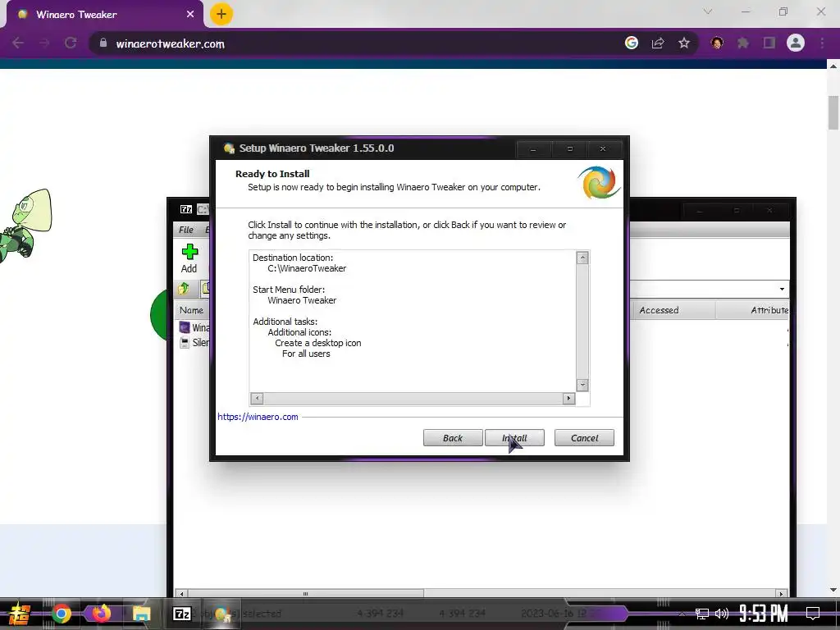The height and width of the screenshot is (630, 840).
Task: Click the network icon in system tray
Action: (x=701, y=614)
